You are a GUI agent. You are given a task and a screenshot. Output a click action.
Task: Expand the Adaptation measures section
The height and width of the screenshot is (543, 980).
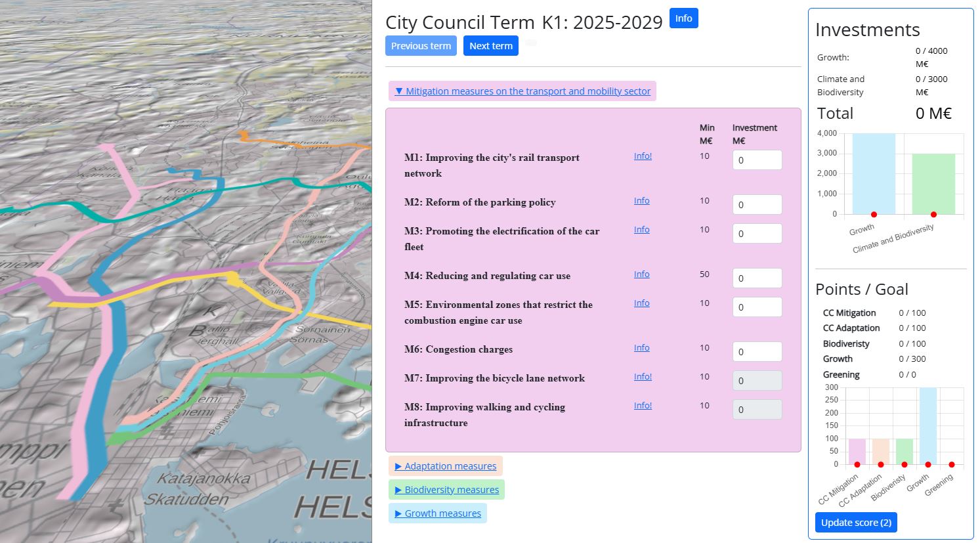tap(446, 466)
